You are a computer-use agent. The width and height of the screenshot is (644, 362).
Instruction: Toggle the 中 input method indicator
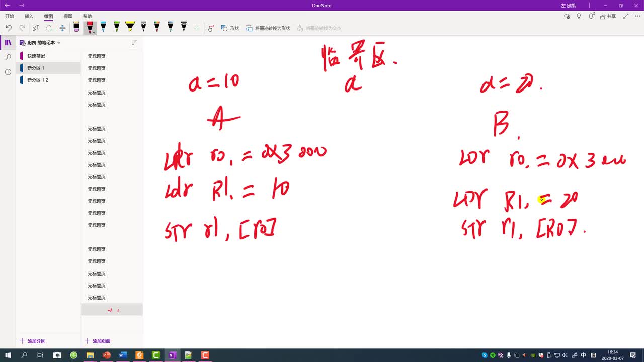[583, 355]
